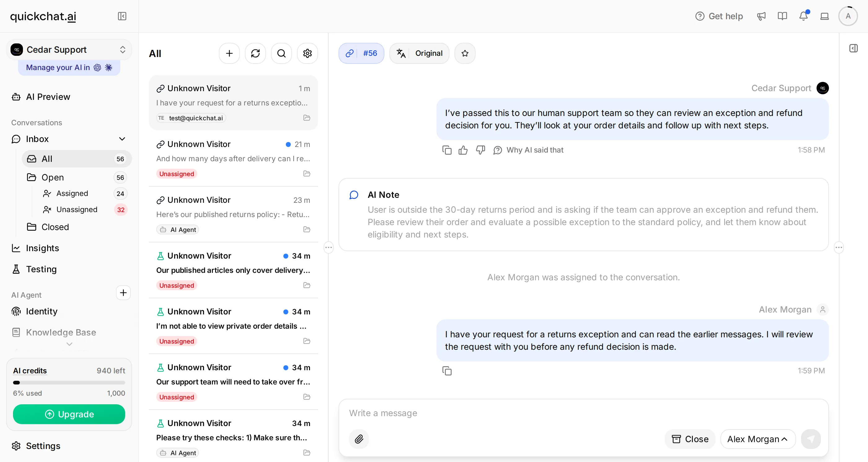Toggle right details panel

[853, 48]
